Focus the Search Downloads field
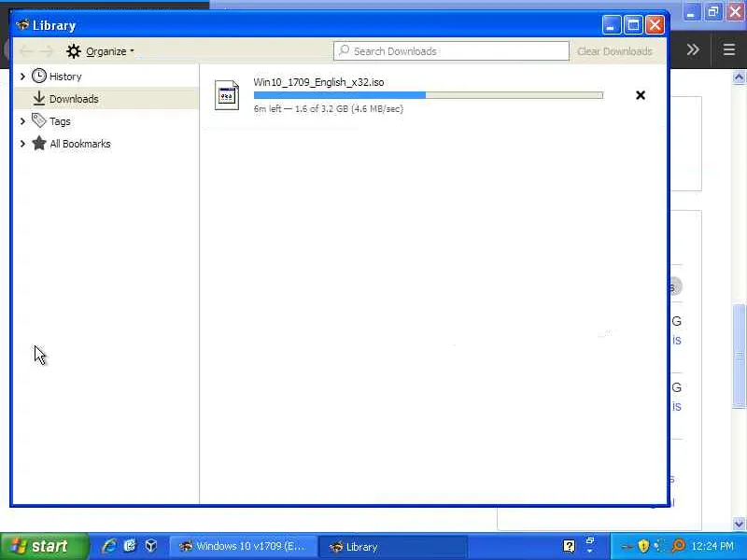 coord(451,51)
